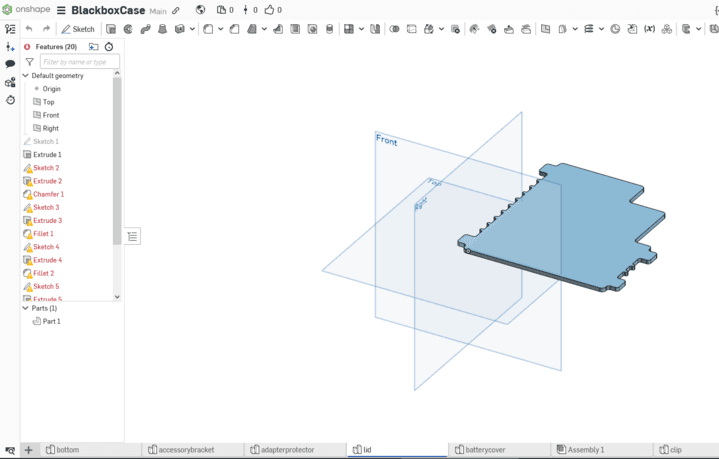719x459 pixels.
Task: Open the Assembly 1 tab
Action: (x=585, y=450)
